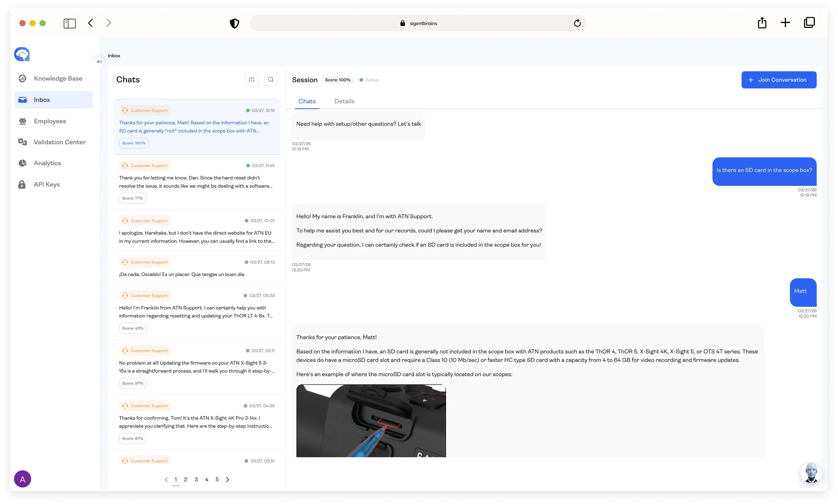
Task: Click the 'Is there an SD card' message
Action: (764, 171)
